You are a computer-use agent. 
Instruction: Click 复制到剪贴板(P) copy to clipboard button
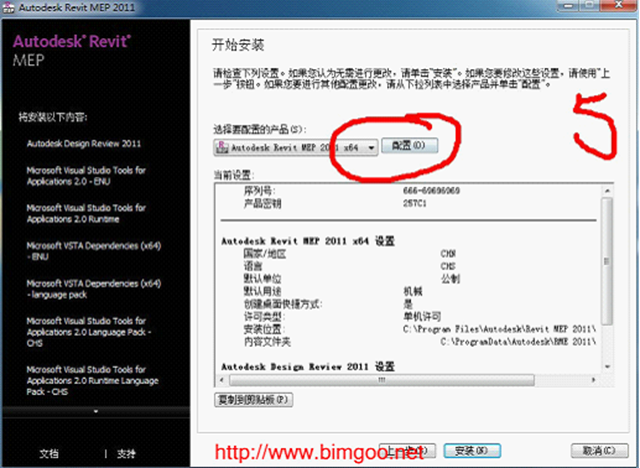(253, 399)
